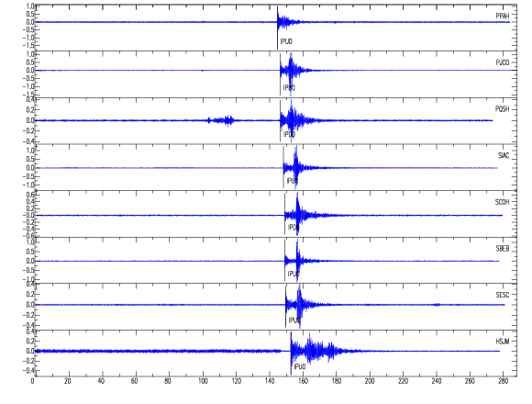Viewport: 532px width, 404px height.
Task: Click the IPU0 pick label on HSJM trace
Action: click(x=300, y=366)
